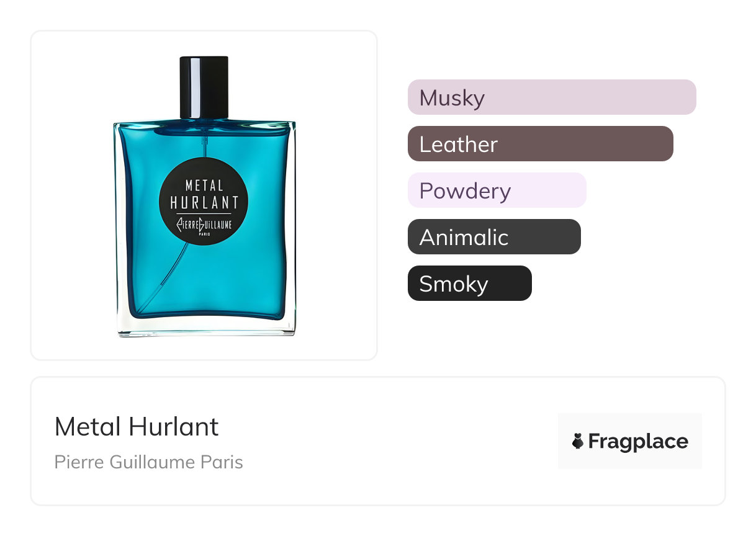Select the Animalic accord bar
This screenshot has height=536, width=756.
pyautogui.click(x=494, y=237)
